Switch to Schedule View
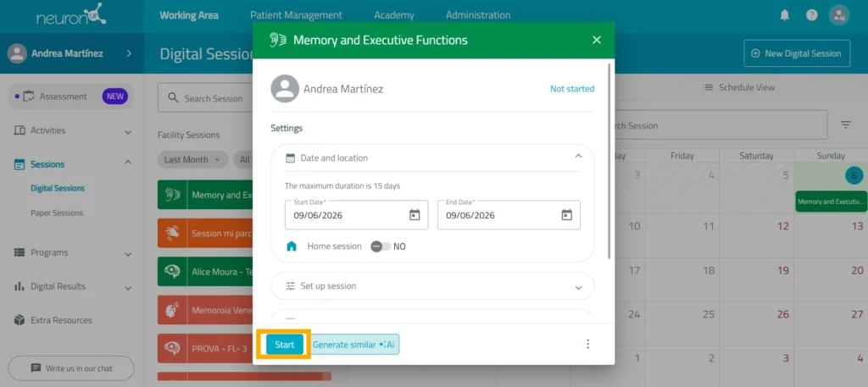Viewport: 868px width, 387px height. [x=738, y=87]
